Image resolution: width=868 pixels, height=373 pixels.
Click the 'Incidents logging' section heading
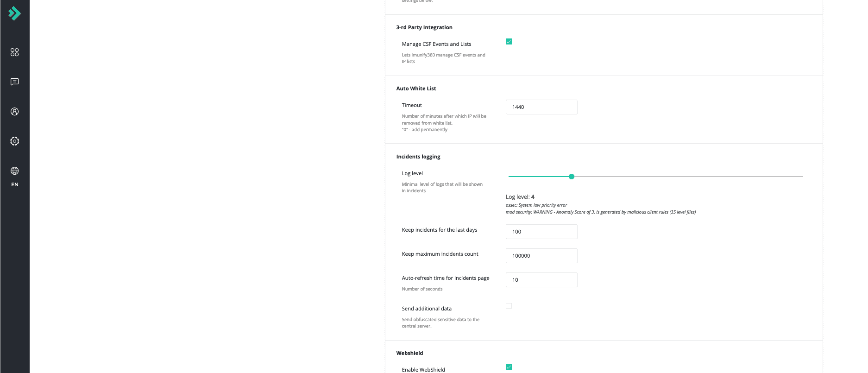418,157
